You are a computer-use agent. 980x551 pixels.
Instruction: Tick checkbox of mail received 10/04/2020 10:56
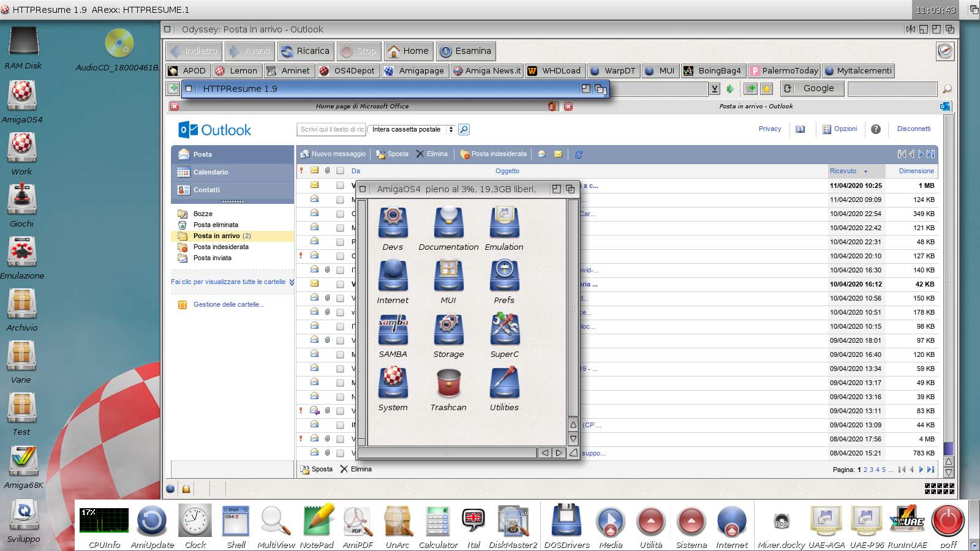[x=340, y=298]
